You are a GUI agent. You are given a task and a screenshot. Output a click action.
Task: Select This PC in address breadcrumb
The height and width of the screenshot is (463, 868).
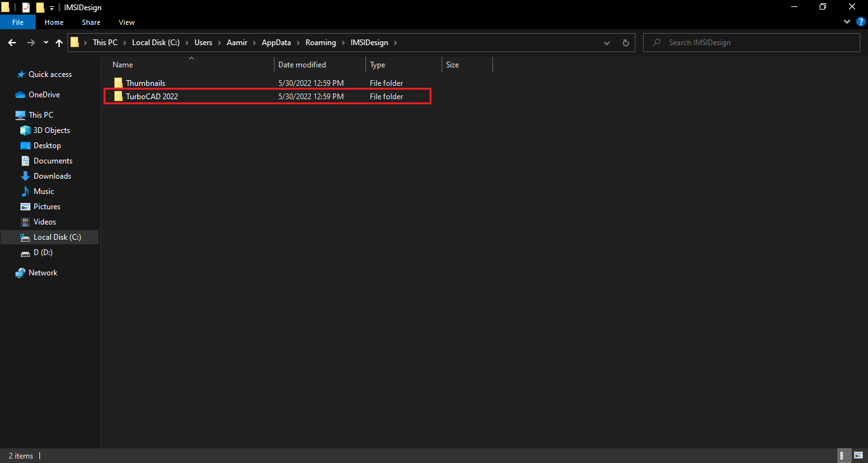(x=105, y=43)
